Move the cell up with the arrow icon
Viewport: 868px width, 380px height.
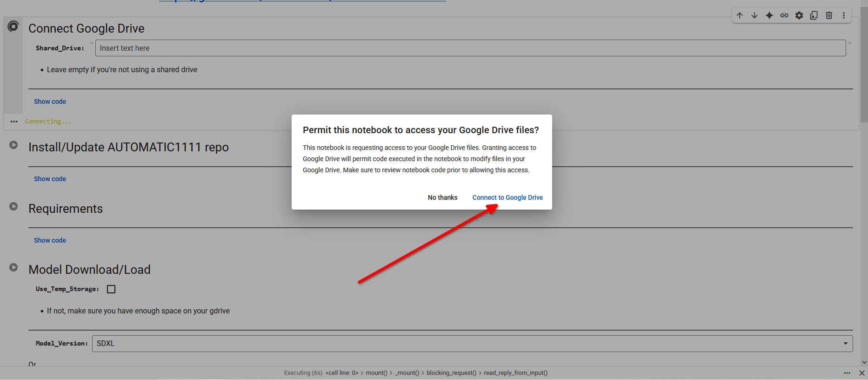[x=740, y=15]
